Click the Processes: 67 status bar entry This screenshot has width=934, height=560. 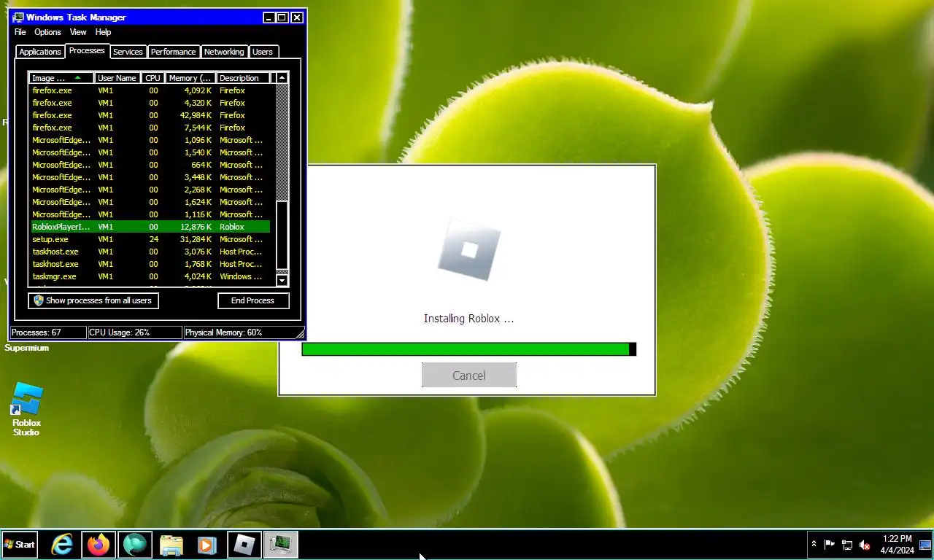point(47,332)
